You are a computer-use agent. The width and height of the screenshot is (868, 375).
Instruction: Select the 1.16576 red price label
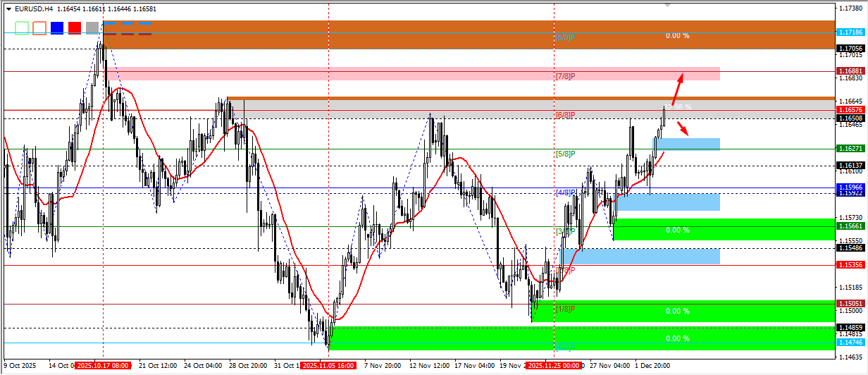850,110
